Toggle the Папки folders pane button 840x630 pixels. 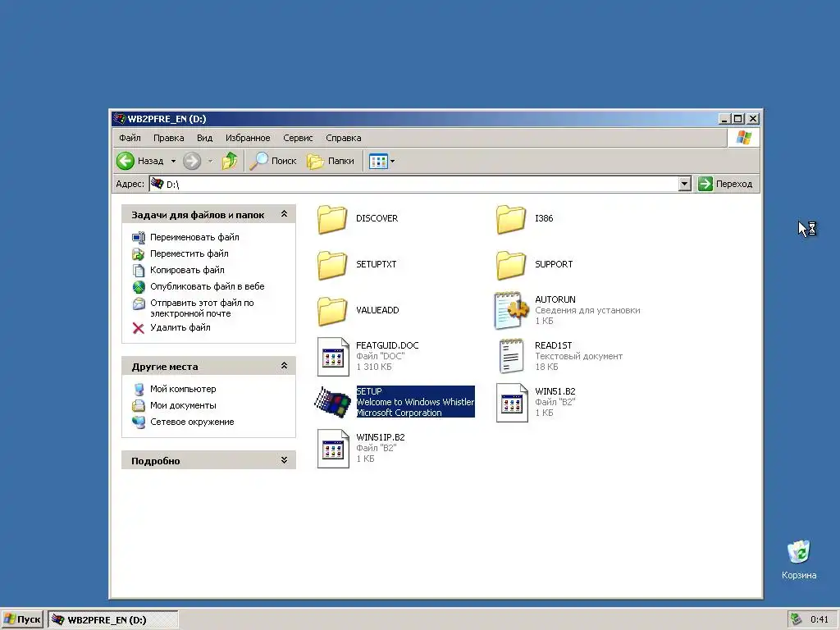[x=331, y=161]
